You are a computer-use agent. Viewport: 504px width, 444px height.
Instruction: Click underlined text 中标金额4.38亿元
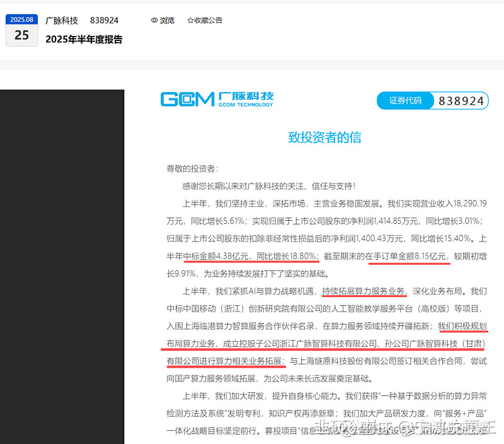(x=216, y=256)
